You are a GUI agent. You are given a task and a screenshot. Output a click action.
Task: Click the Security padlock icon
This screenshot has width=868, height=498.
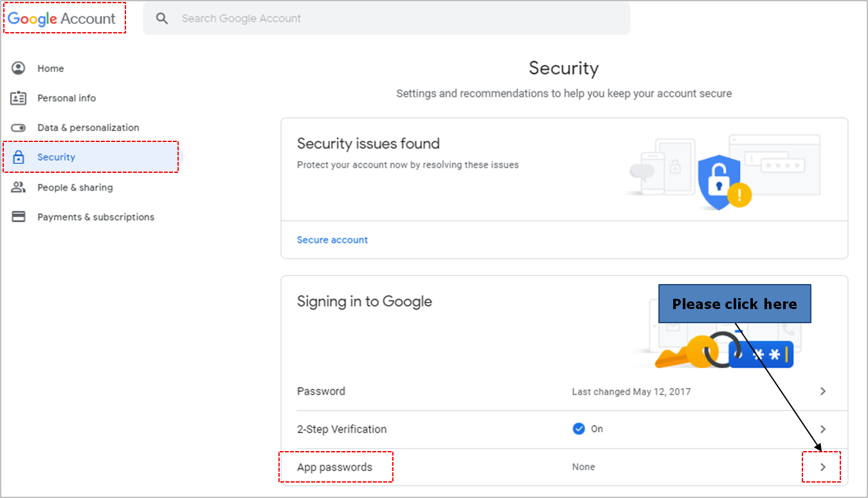[19, 157]
